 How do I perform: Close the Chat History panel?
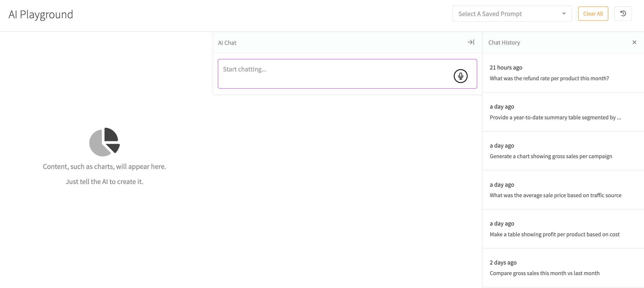pyautogui.click(x=634, y=42)
